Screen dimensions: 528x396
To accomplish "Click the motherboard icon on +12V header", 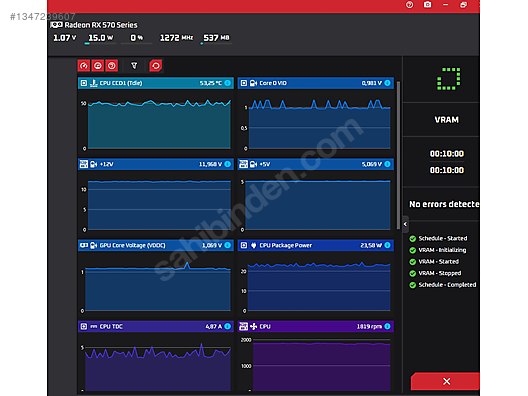I will pos(84,164).
